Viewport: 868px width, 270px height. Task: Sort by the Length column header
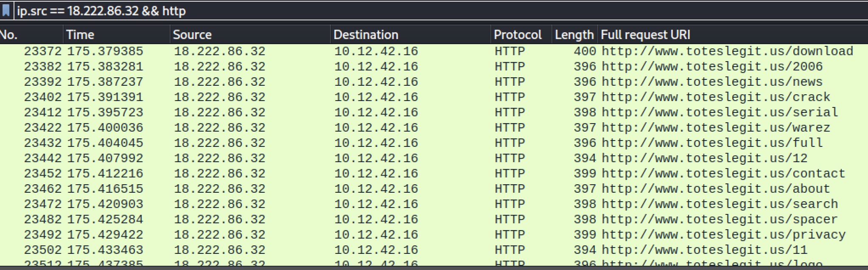tap(574, 35)
